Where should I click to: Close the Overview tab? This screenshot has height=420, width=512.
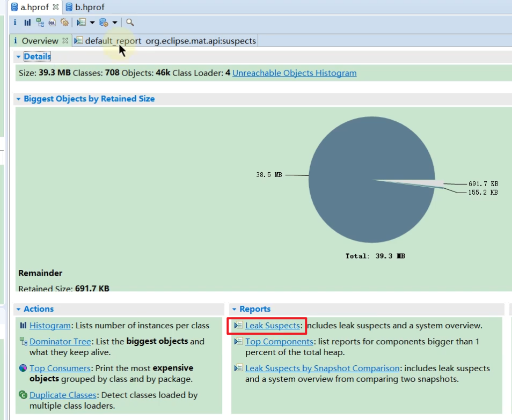[x=65, y=40]
